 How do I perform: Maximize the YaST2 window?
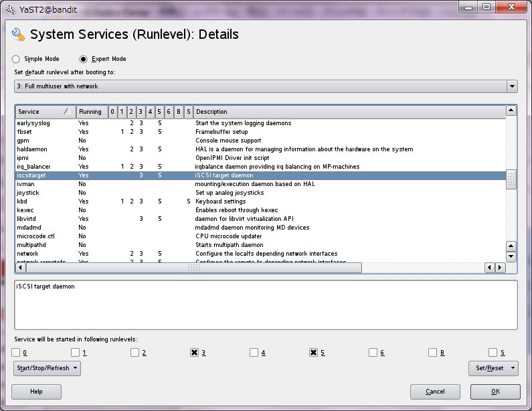[x=486, y=7]
